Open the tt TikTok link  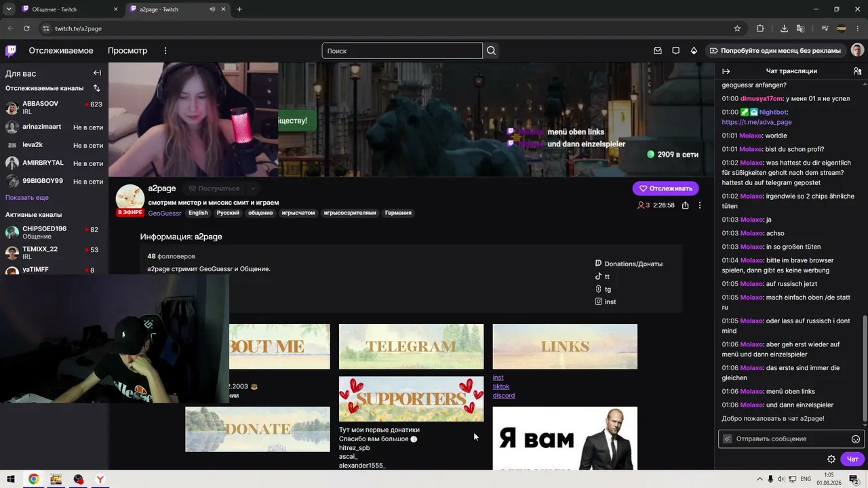pyautogui.click(x=602, y=277)
